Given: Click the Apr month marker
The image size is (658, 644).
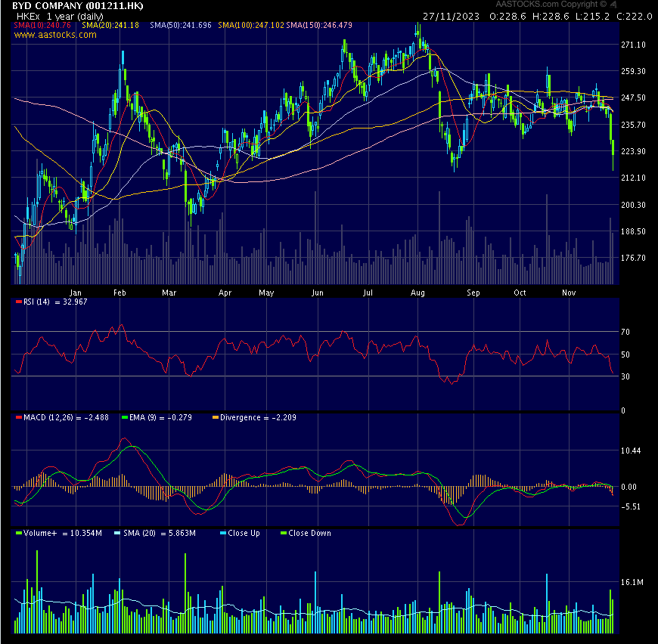Looking at the screenshot, I should pyautogui.click(x=225, y=293).
